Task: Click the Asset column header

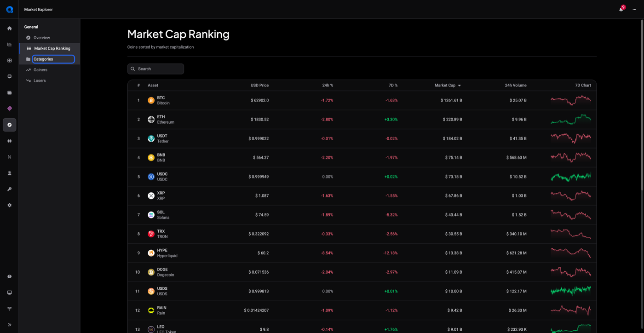Action: click(x=153, y=86)
